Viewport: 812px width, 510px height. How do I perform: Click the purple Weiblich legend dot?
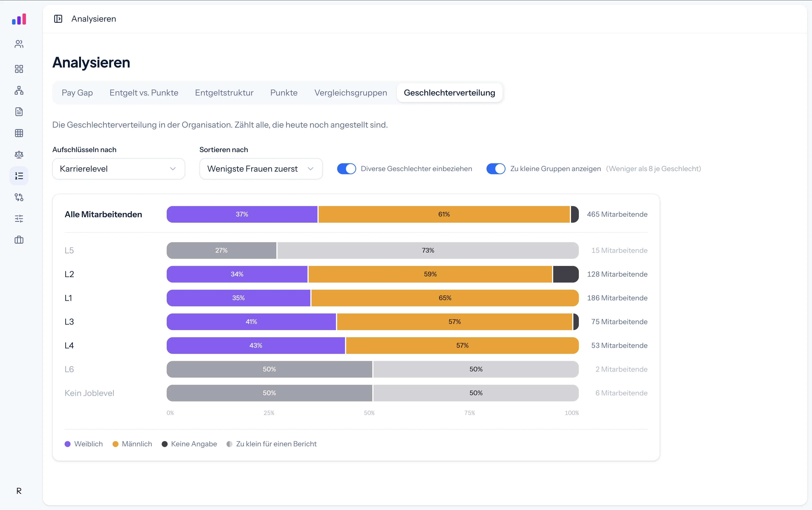(67, 444)
